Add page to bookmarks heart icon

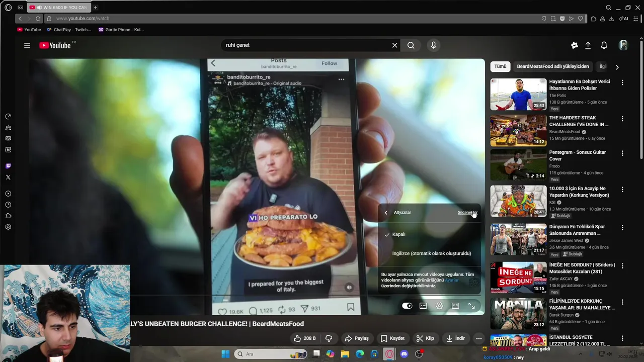580,19
